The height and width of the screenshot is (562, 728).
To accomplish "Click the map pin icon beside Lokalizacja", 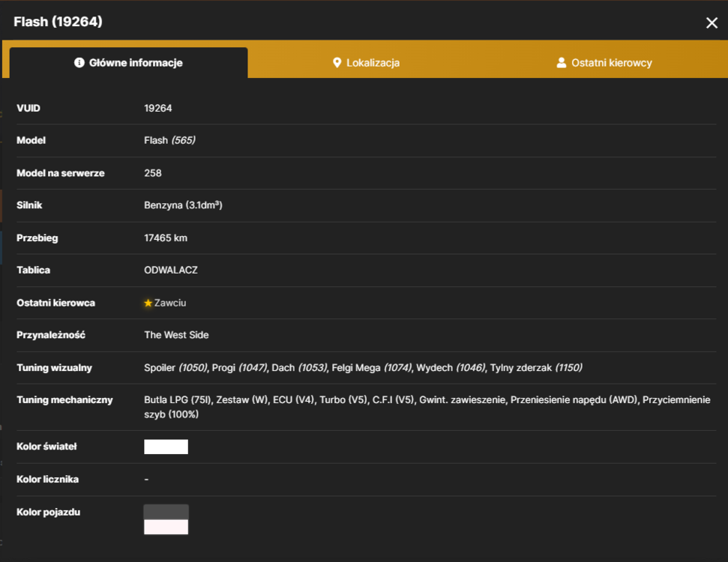I will (337, 63).
